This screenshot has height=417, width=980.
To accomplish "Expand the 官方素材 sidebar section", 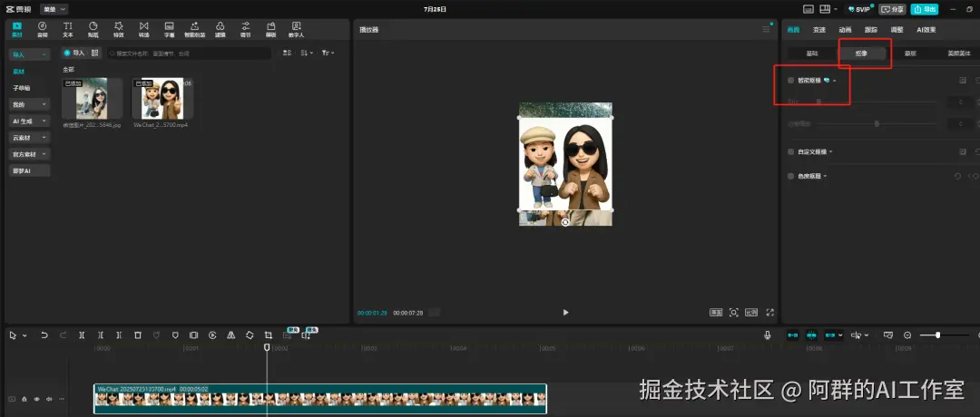I will click(x=29, y=153).
